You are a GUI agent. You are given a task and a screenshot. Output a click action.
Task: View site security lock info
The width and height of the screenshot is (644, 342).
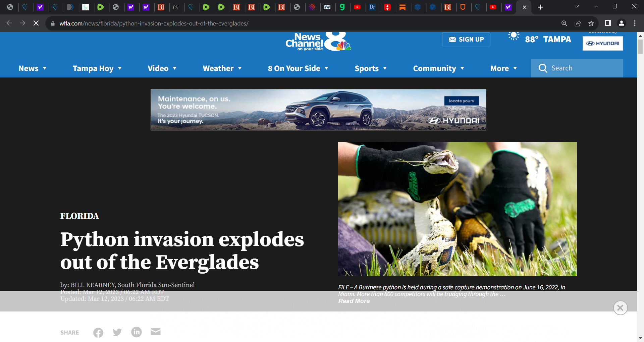[x=53, y=23]
